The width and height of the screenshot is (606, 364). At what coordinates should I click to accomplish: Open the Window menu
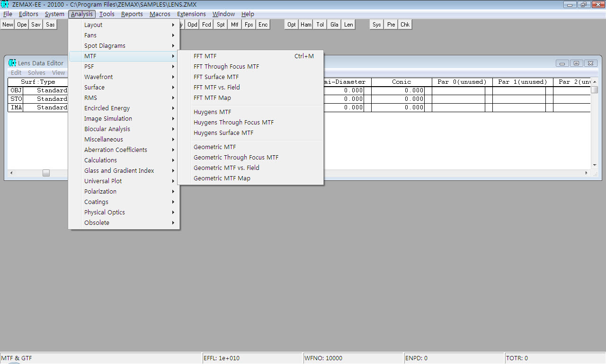point(223,14)
